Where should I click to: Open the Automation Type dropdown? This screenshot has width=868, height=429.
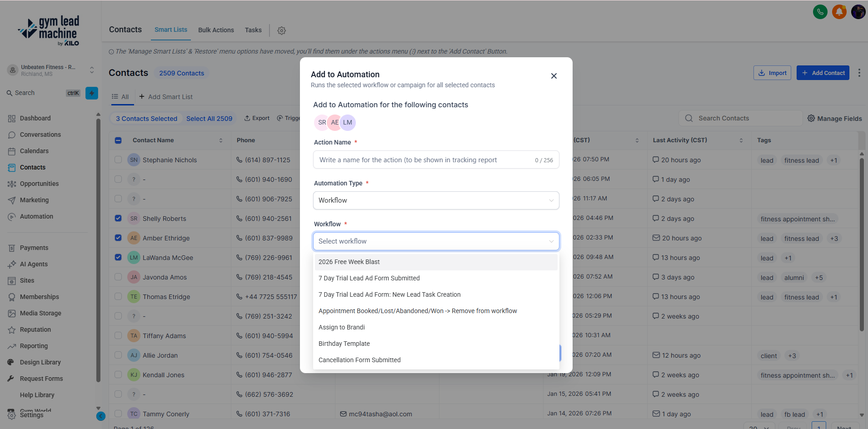436,200
